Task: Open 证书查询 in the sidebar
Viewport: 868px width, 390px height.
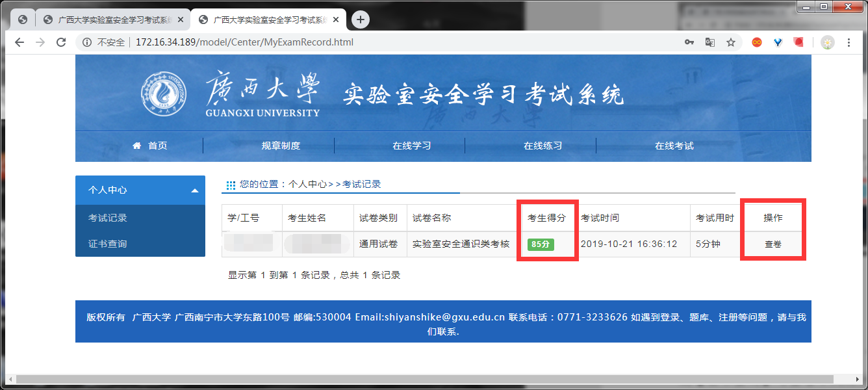Action: pos(108,244)
